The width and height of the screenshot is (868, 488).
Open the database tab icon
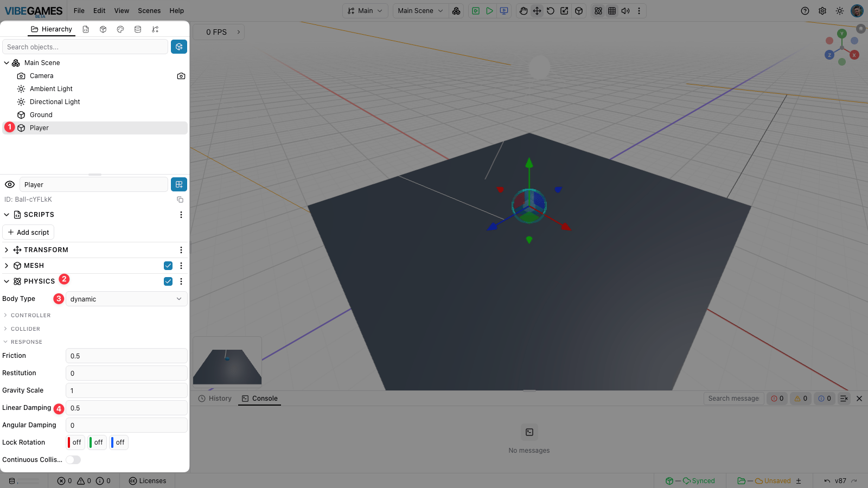pos(138,29)
